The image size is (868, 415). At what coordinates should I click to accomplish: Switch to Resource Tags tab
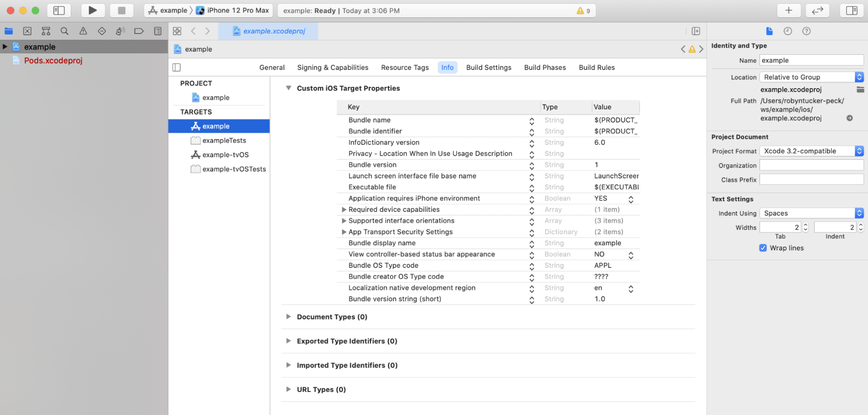405,67
